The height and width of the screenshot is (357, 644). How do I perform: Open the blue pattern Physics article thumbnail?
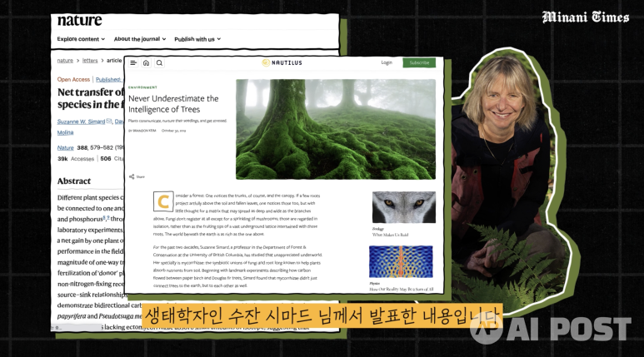click(401, 262)
